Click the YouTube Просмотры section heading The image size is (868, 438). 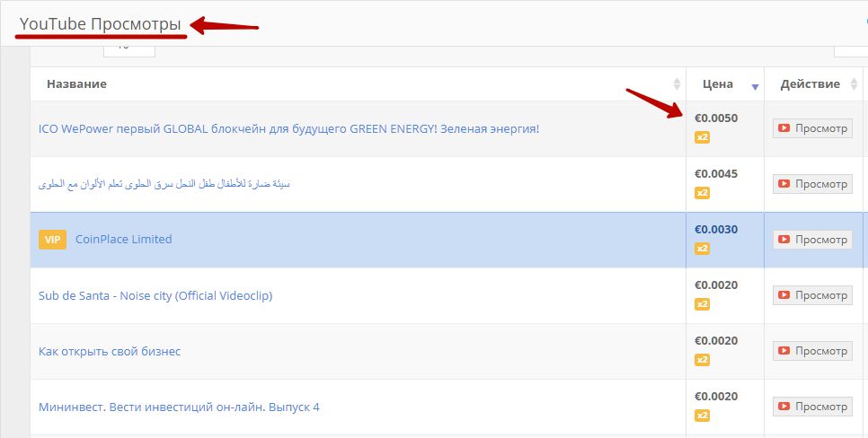pyautogui.click(x=100, y=22)
